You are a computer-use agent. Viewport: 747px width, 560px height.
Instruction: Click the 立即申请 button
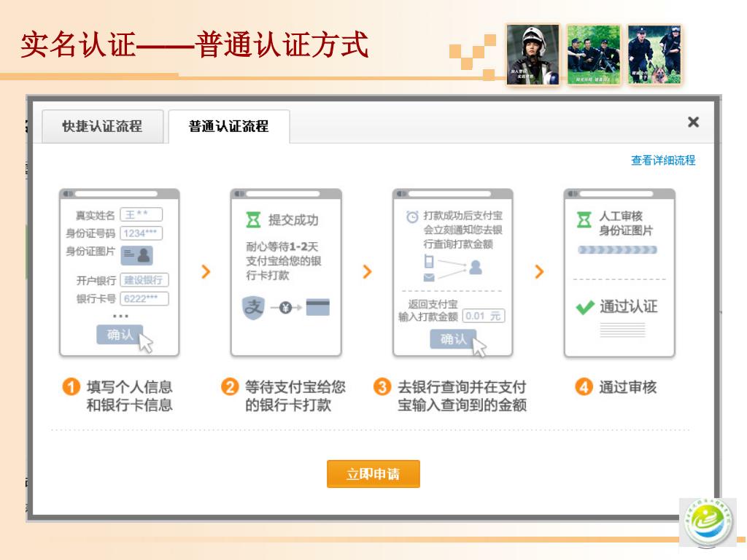373,474
